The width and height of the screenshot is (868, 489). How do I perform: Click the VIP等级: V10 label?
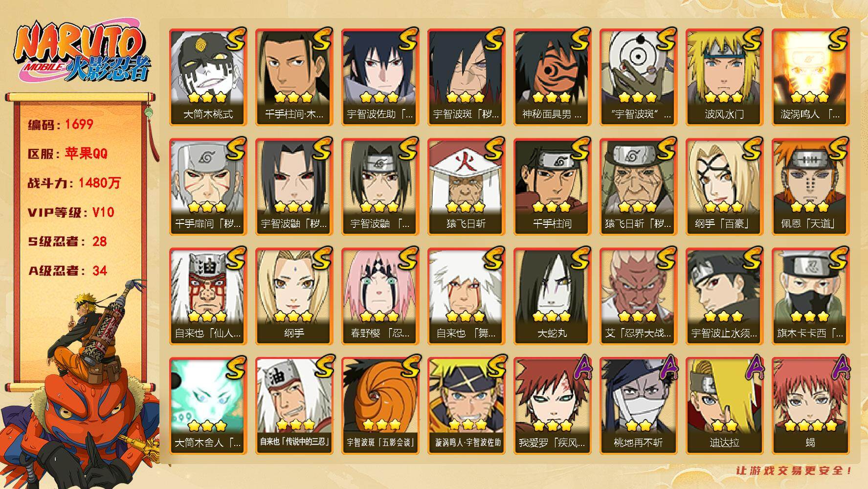(71, 212)
